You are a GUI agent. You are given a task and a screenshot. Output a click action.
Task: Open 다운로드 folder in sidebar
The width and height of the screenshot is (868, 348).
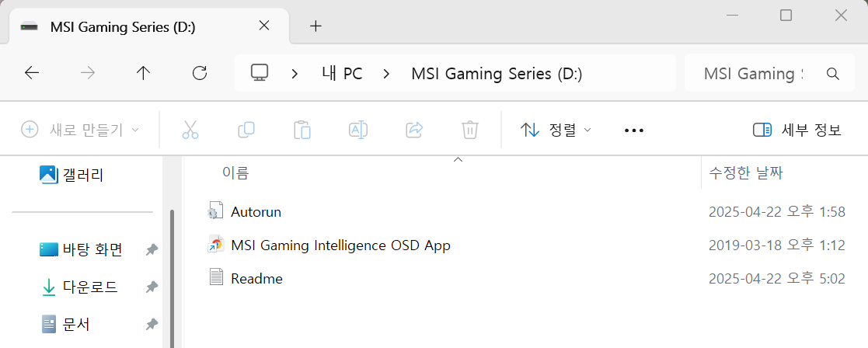80,287
